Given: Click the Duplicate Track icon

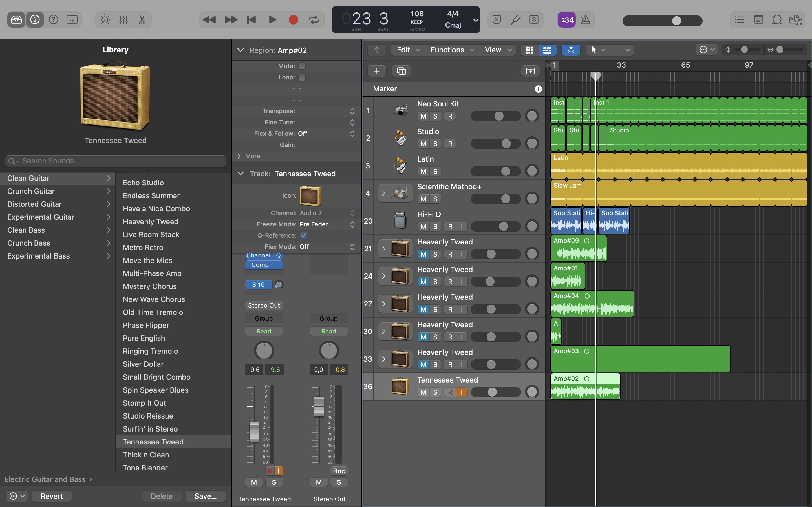Looking at the screenshot, I should pyautogui.click(x=401, y=71).
